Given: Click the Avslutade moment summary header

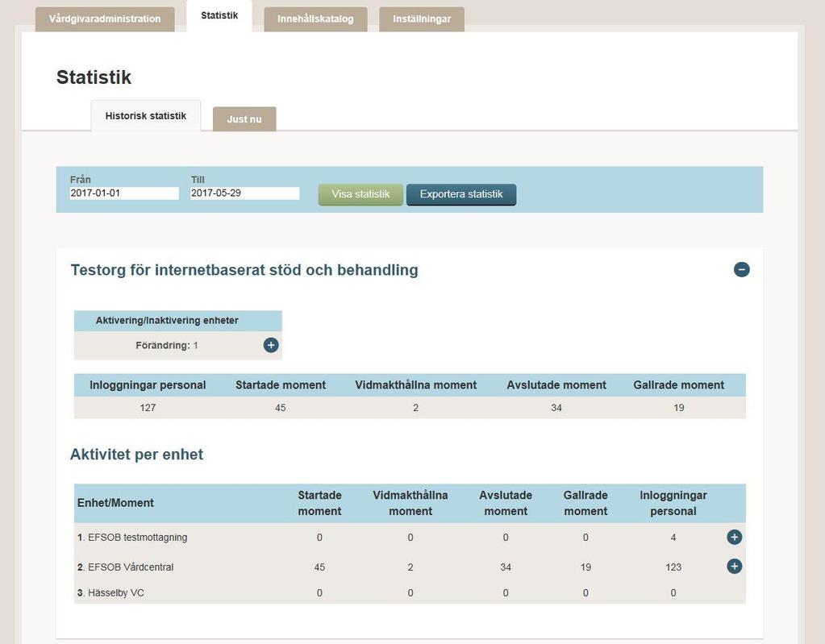Looking at the screenshot, I should [556, 384].
